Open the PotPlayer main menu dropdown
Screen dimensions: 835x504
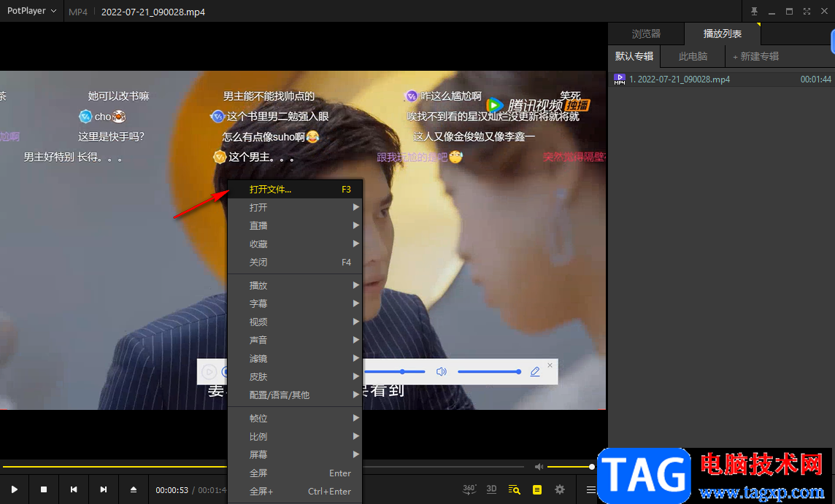click(32, 11)
